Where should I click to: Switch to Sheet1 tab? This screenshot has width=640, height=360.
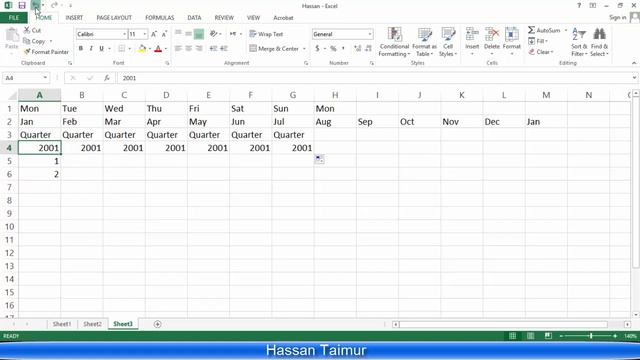tap(62, 324)
